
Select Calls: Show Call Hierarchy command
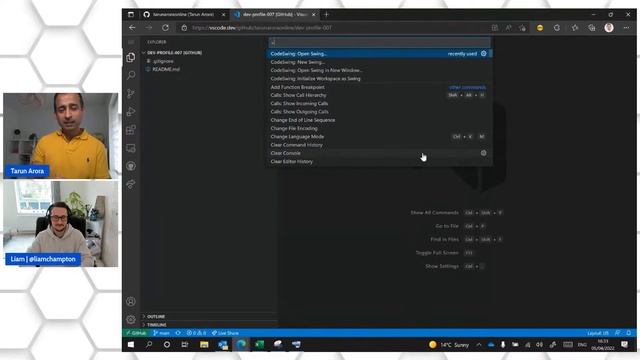coord(380,95)
